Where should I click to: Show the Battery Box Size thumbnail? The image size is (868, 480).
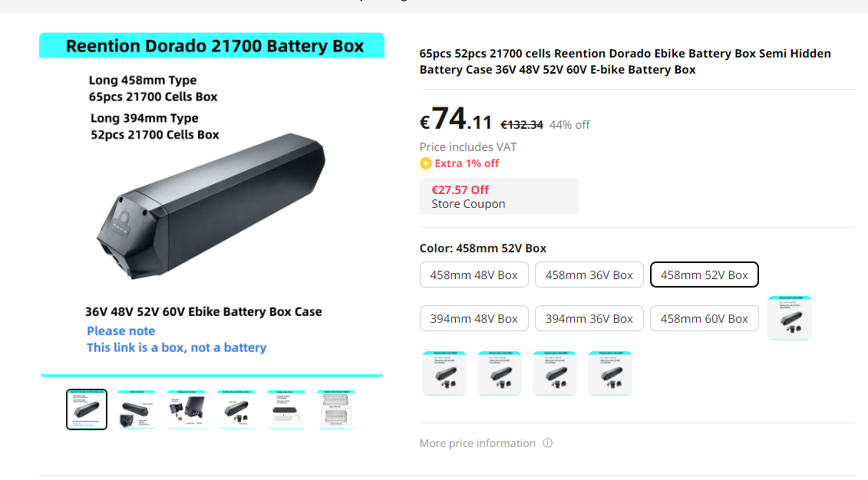tap(286, 409)
